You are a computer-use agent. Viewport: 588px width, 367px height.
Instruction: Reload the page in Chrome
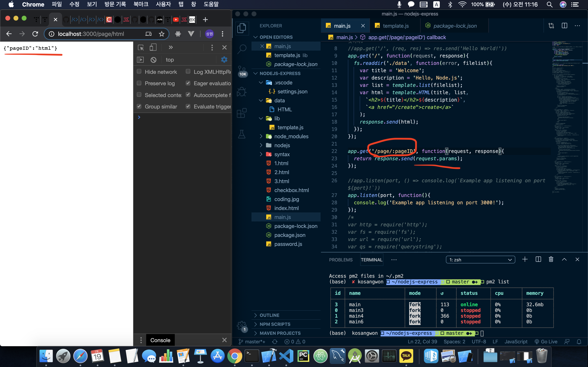(x=35, y=34)
